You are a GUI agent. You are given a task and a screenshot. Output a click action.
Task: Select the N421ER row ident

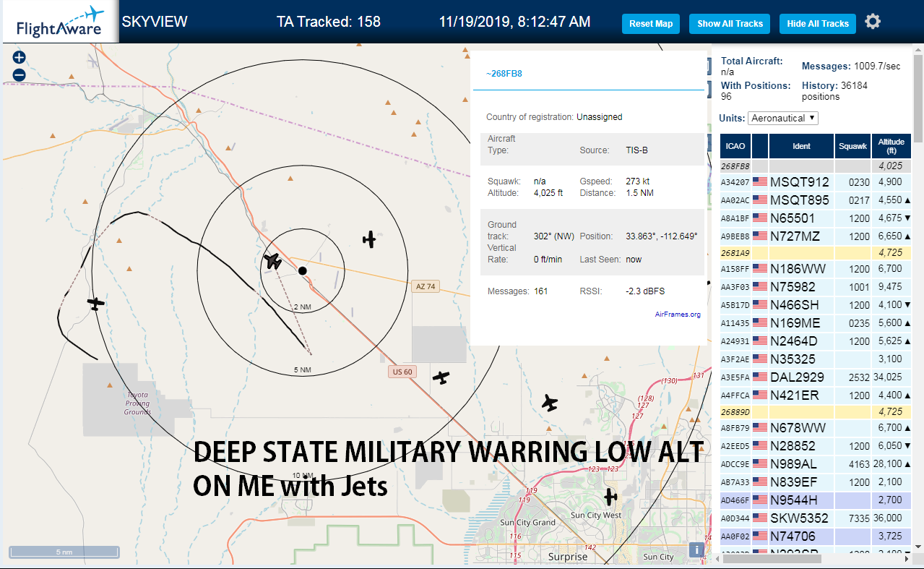point(795,395)
